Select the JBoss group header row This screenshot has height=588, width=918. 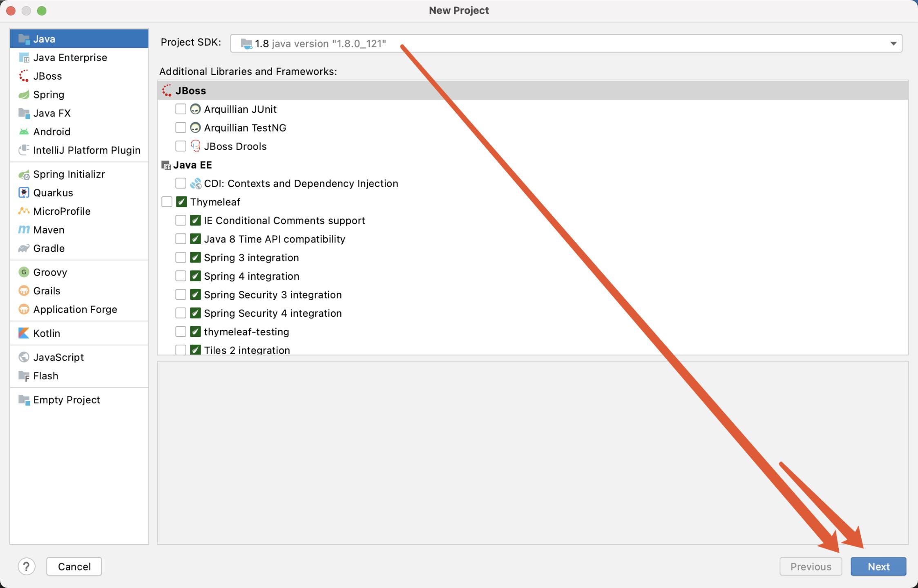[533, 91]
